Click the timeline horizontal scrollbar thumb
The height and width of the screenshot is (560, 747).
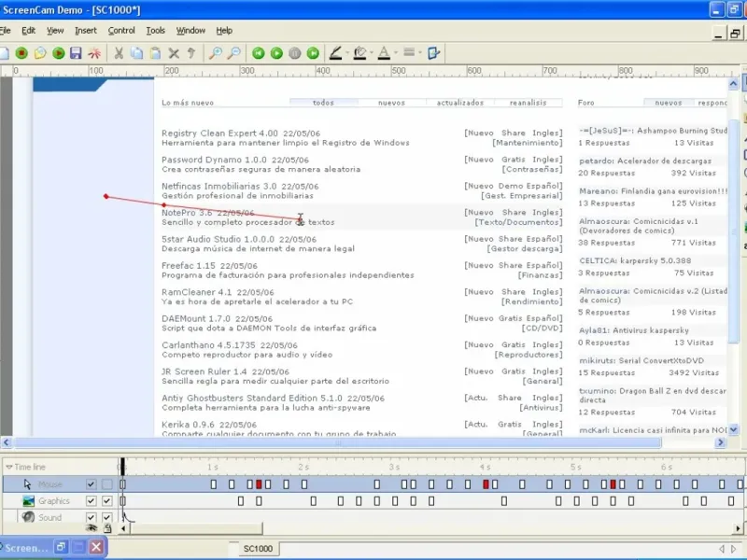tap(195, 528)
